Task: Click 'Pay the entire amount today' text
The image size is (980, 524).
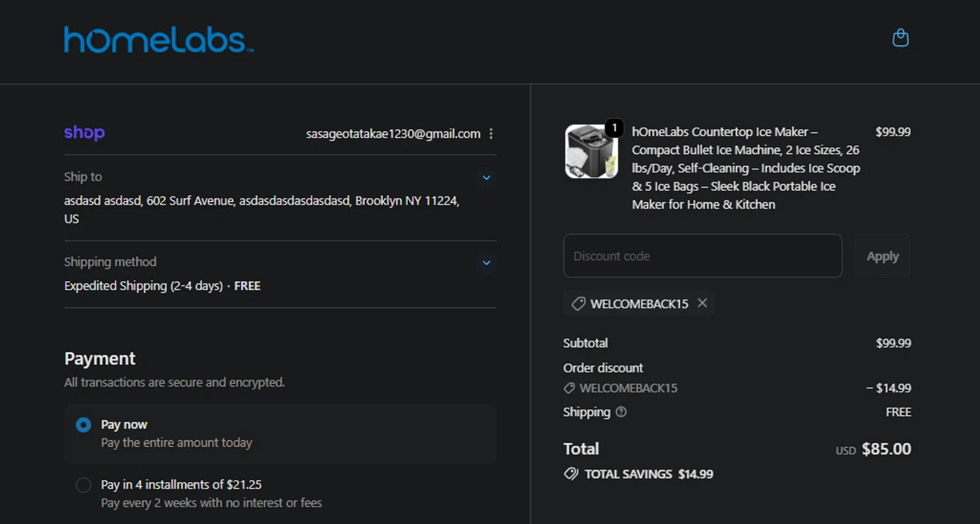Action: (x=176, y=443)
